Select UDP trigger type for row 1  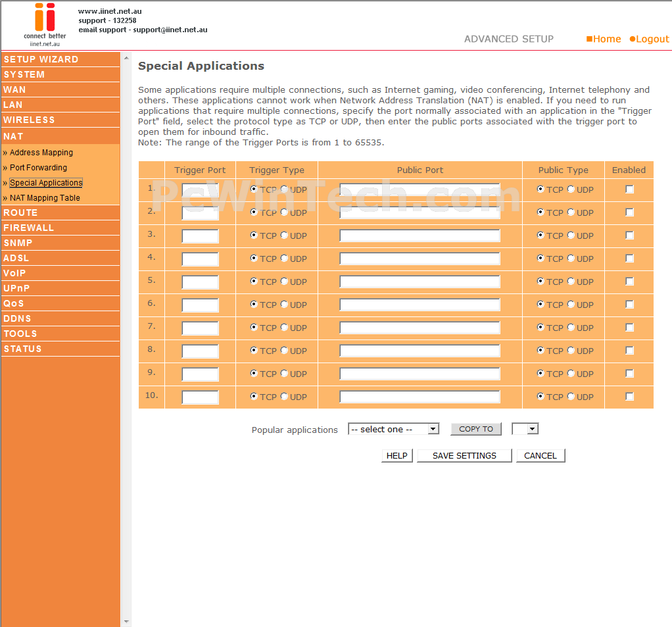(284, 189)
